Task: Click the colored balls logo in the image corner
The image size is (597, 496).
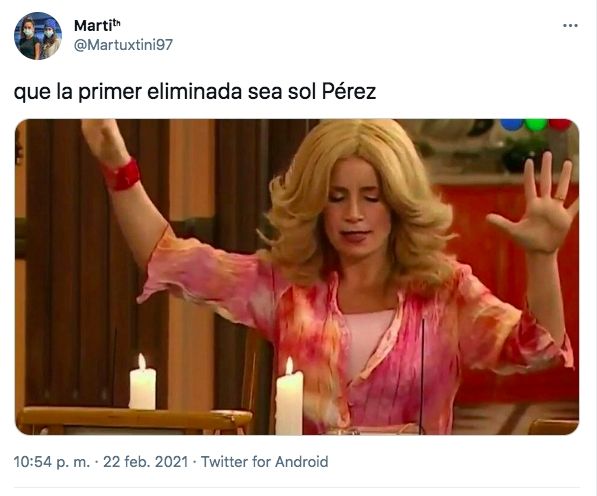Action: click(x=536, y=124)
